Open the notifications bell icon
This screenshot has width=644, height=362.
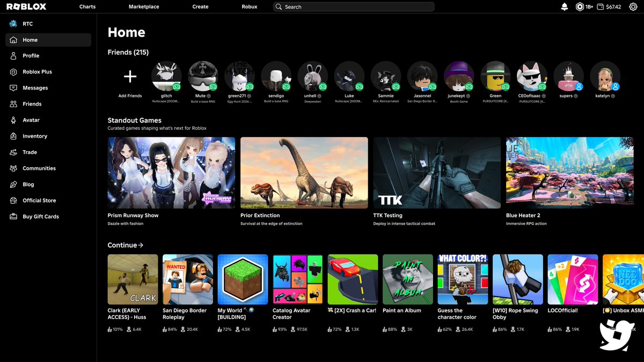click(564, 7)
